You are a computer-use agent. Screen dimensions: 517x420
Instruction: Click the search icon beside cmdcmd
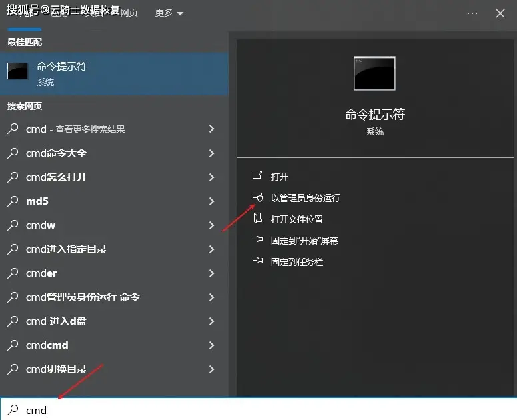pyautogui.click(x=13, y=345)
